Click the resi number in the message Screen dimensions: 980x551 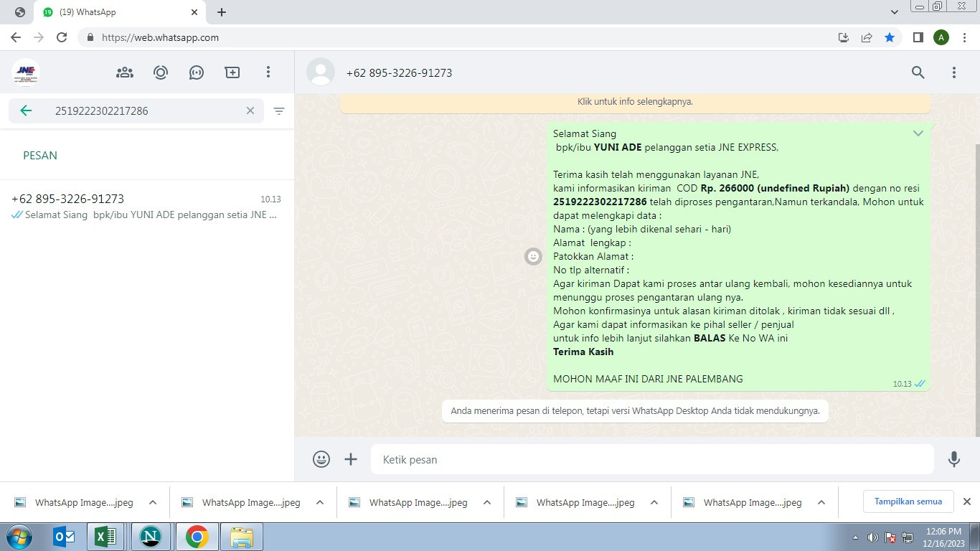[600, 202]
